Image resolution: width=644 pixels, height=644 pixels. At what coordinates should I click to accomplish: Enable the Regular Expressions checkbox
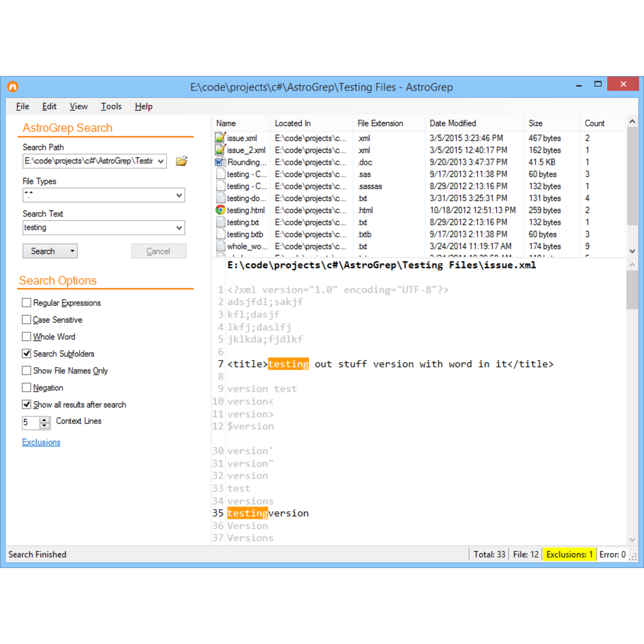27,302
